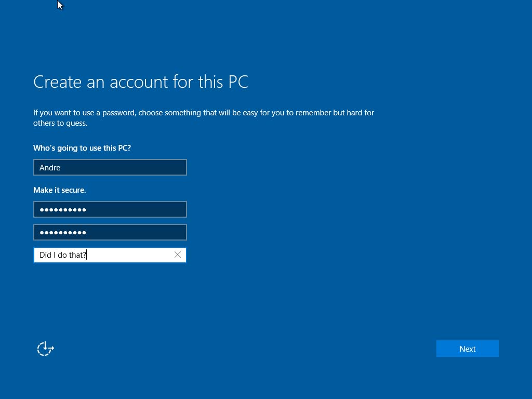Focus the first password field
Viewport: 532px width, 399px height.
point(110,209)
